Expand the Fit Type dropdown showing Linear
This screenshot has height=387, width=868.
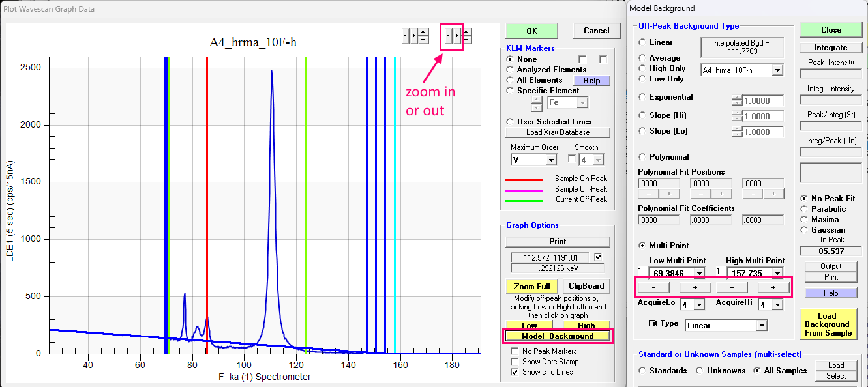pyautogui.click(x=761, y=326)
